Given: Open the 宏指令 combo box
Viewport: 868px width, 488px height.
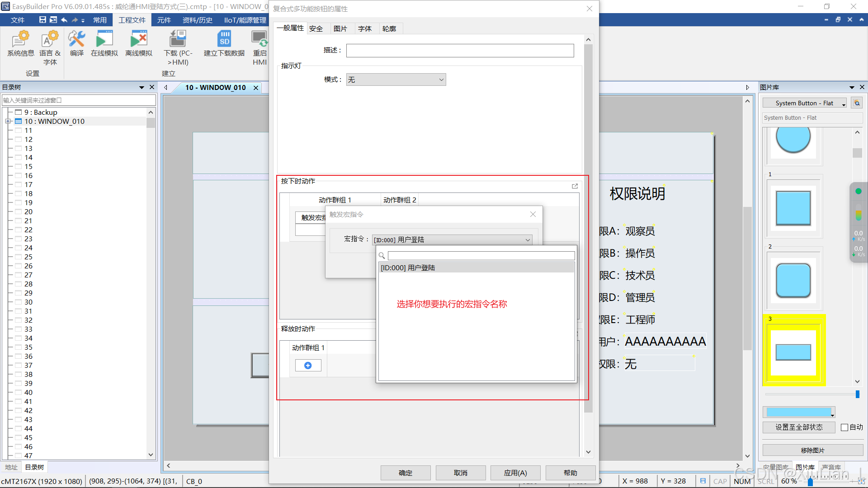Looking at the screenshot, I should coord(452,240).
